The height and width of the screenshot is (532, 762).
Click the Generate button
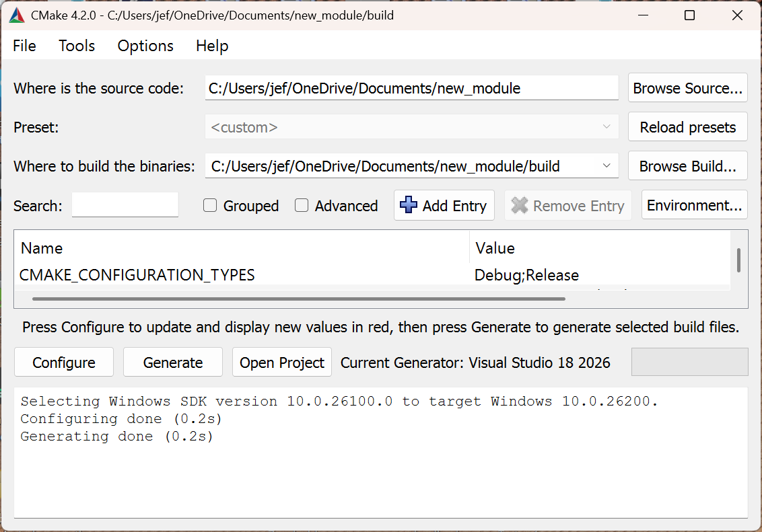click(172, 362)
